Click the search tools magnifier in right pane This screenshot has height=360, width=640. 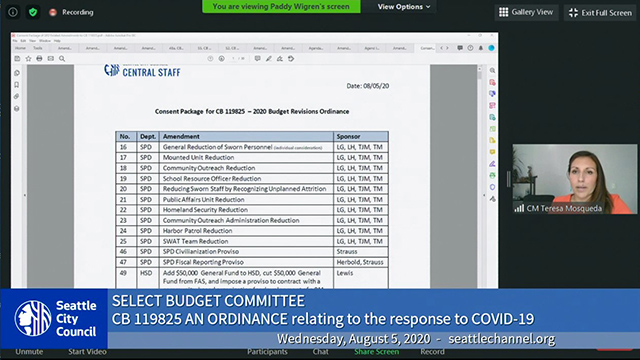pyautogui.click(x=493, y=71)
